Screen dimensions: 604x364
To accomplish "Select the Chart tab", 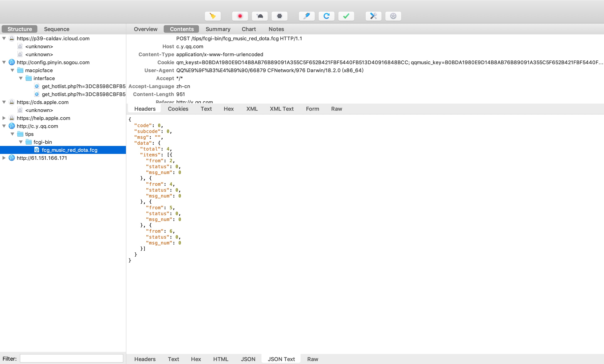I will [248, 29].
